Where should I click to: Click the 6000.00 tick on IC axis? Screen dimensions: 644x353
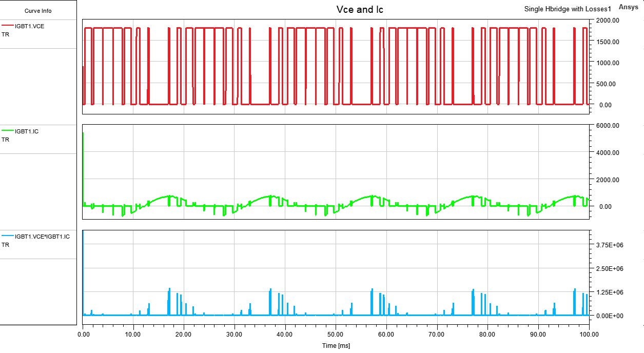[607, 126]
